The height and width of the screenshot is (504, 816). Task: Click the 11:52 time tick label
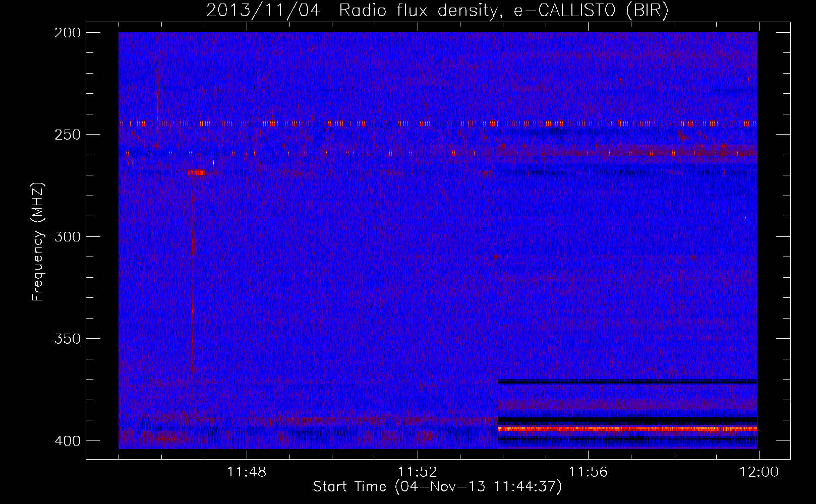(x=418, y=472)
